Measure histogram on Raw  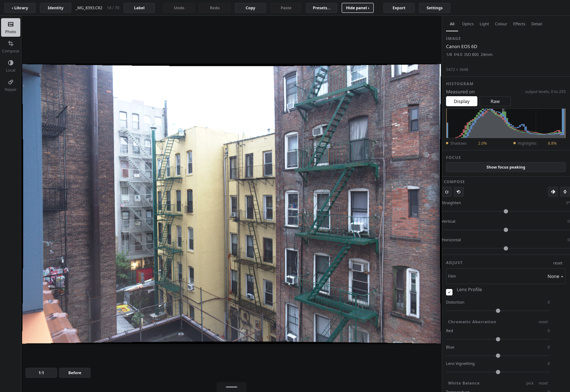click(x=495, y=101)
